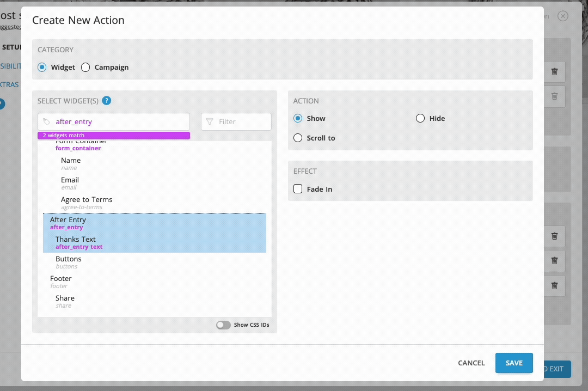Choose the Hide action
The width and height of the screenshot is (588, 391).
click(x=420, y=118)
